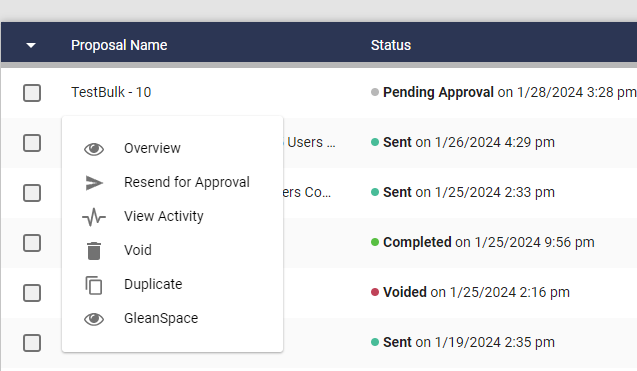Open the TestBulk - 10 proposal
The height and width of the screenshot is (371, 637).
click(111, 93)
